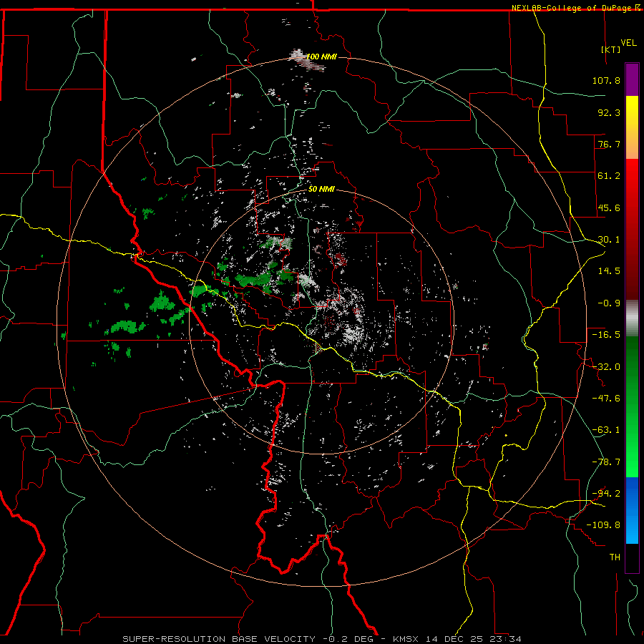Viewport: 644px width, 644px height.
Task: Click the gray zero-velocity color bar segment
Action: [x=632, y=318]
